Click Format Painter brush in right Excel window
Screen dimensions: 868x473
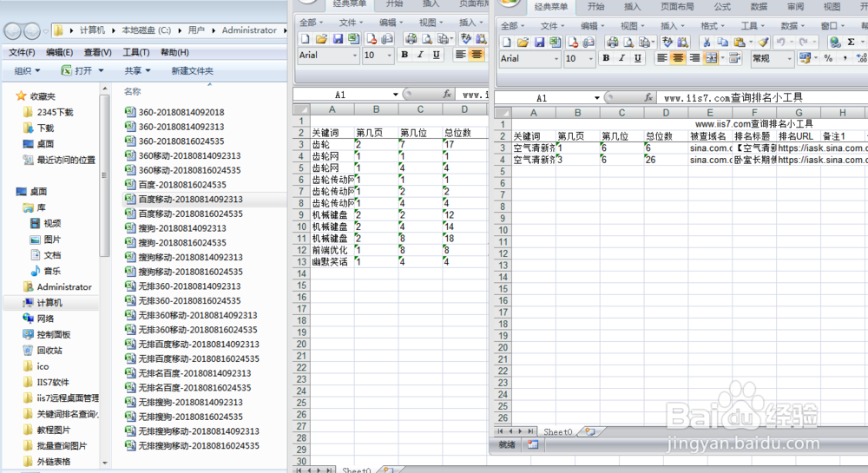[x=763, y=42]
